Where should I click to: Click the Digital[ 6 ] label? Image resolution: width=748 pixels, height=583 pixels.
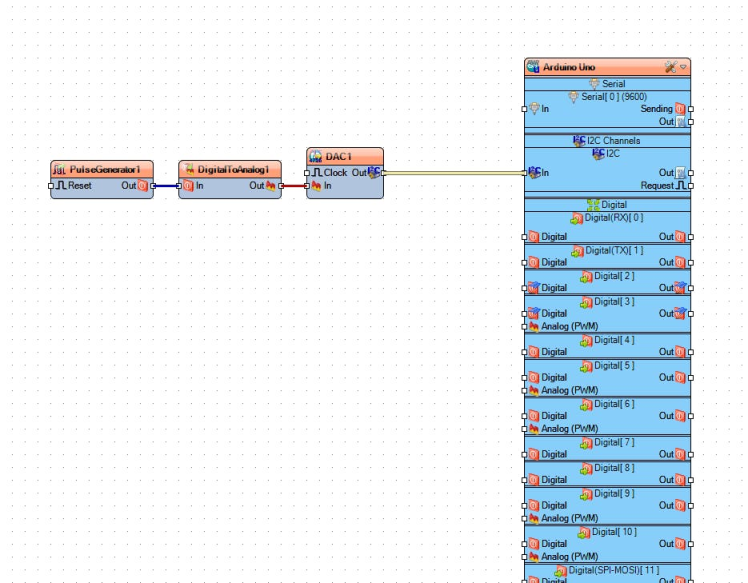coord(614,404)
